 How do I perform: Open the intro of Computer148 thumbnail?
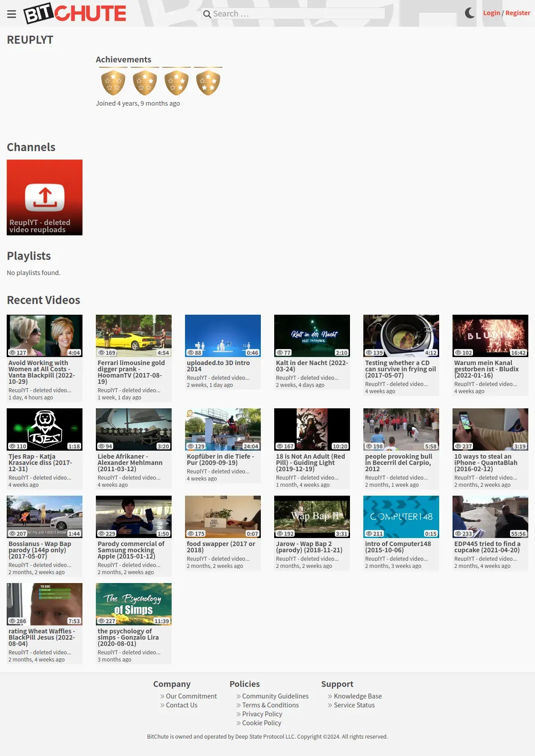401,517
